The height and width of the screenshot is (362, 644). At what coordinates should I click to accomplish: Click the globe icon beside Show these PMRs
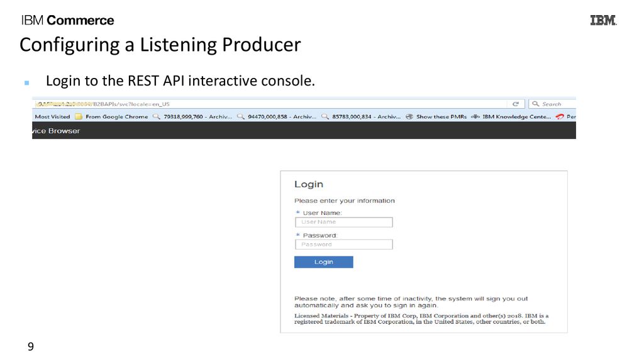coord(409,116)
